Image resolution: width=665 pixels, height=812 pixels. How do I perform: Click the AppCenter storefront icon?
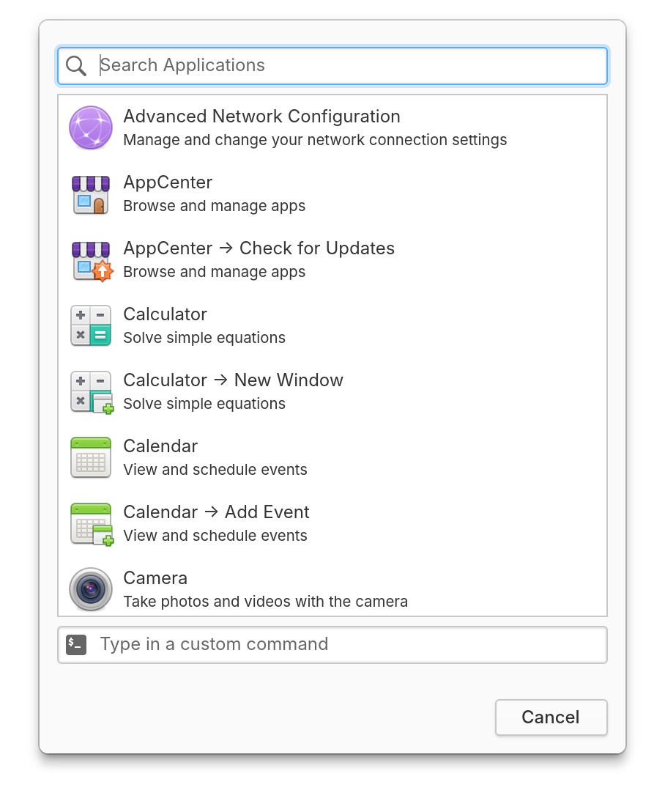coord(91,194)
